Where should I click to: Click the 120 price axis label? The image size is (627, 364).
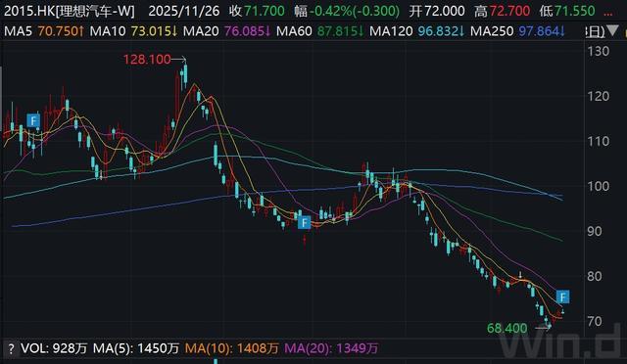[x=599, y=96]
